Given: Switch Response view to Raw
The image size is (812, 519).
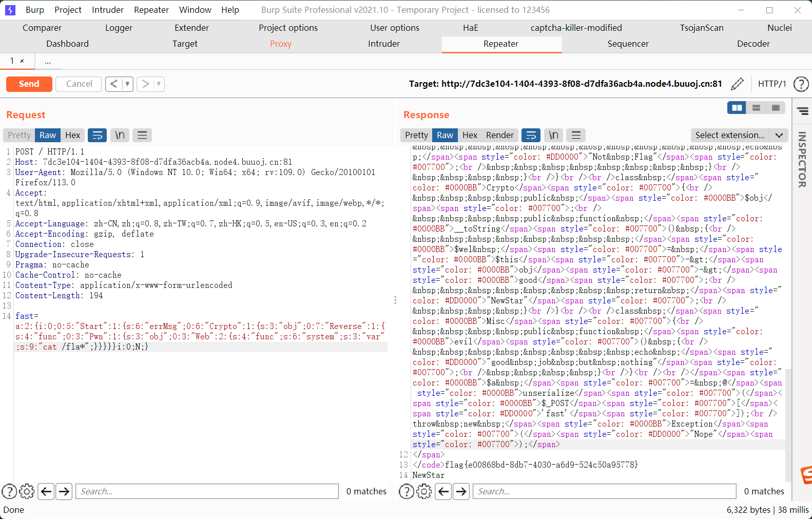Looking at the screenshot, I should pyautogui.click(x=445, y=135).
